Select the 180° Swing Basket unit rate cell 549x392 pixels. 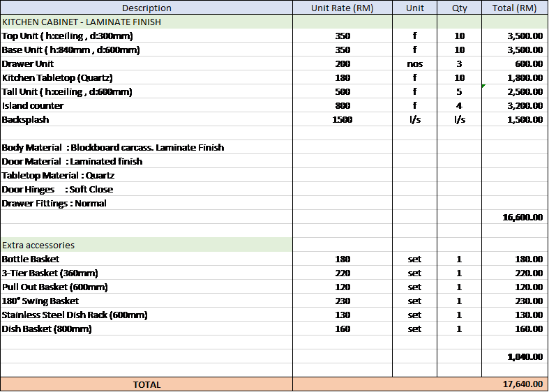342,301
